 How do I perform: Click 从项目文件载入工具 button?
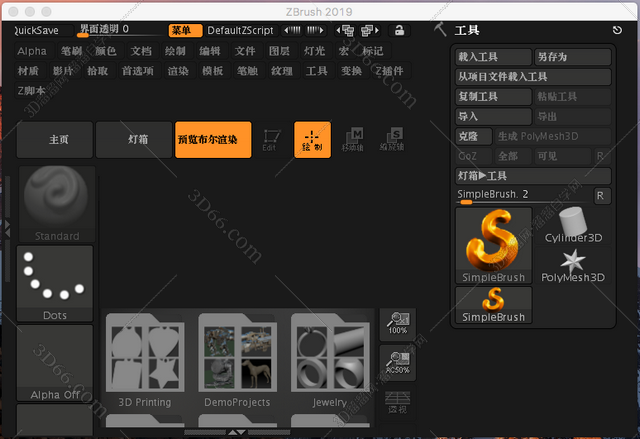point(533,77)
